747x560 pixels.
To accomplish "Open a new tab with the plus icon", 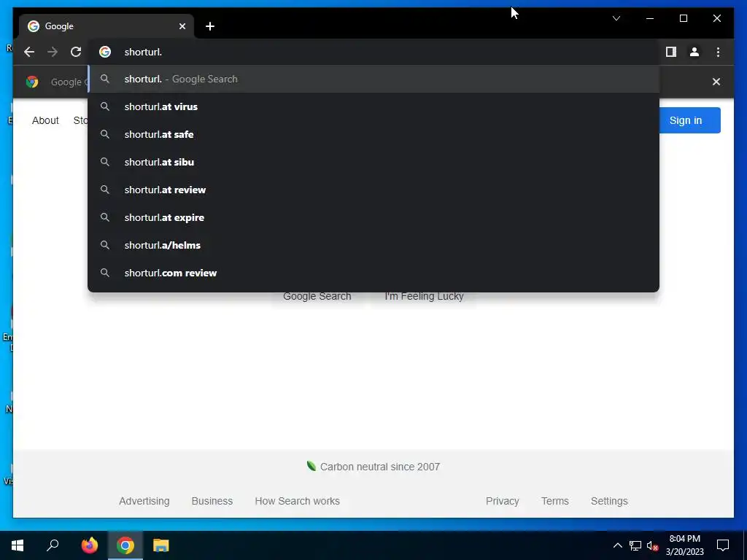I will pos(210,26).
